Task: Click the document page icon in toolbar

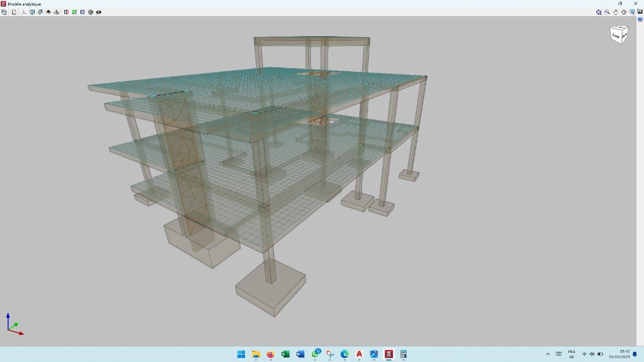Action: (x=14, y=12)
